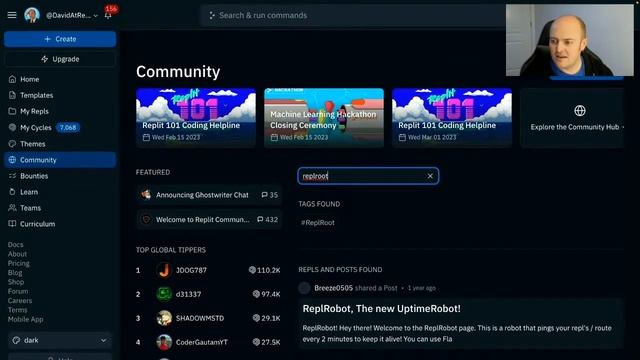Open tipper CoderGautamYT profile
640x360 pixels.
[202, 342]
